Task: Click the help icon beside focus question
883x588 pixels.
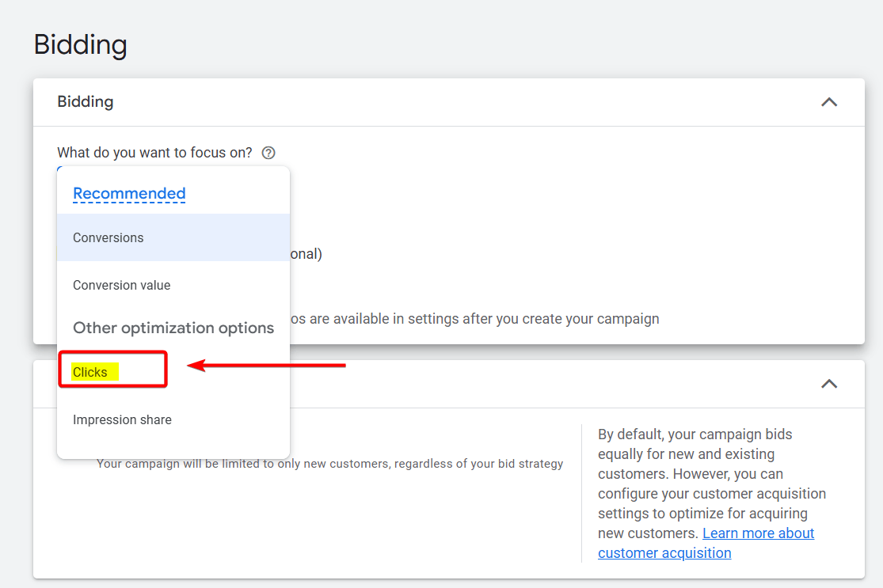Action: click(x=268, y=153)
